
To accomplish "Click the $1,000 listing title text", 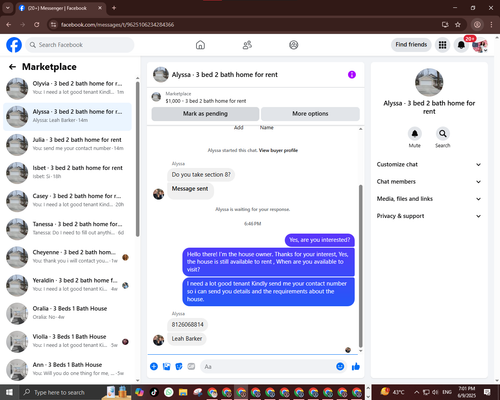I will point(206,101).
